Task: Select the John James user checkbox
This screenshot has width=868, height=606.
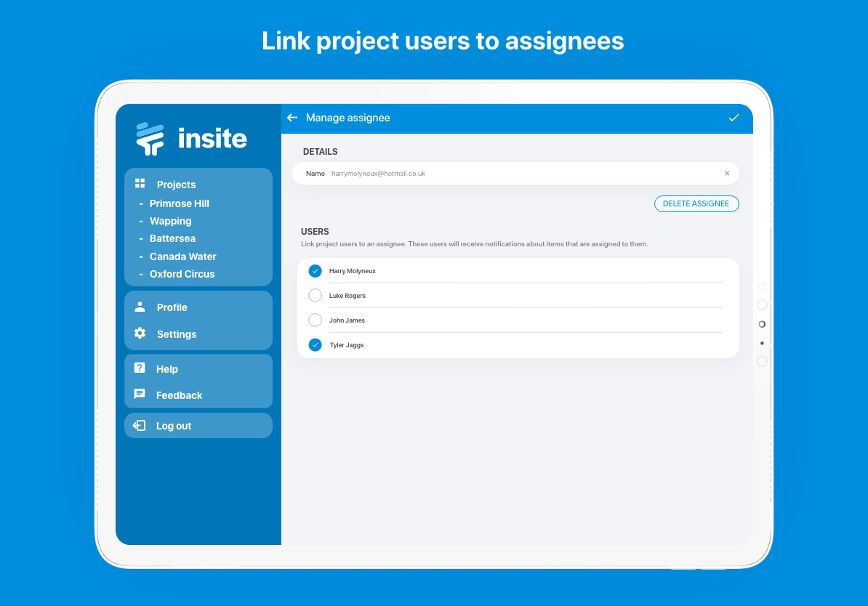Action: click(315, 320)
